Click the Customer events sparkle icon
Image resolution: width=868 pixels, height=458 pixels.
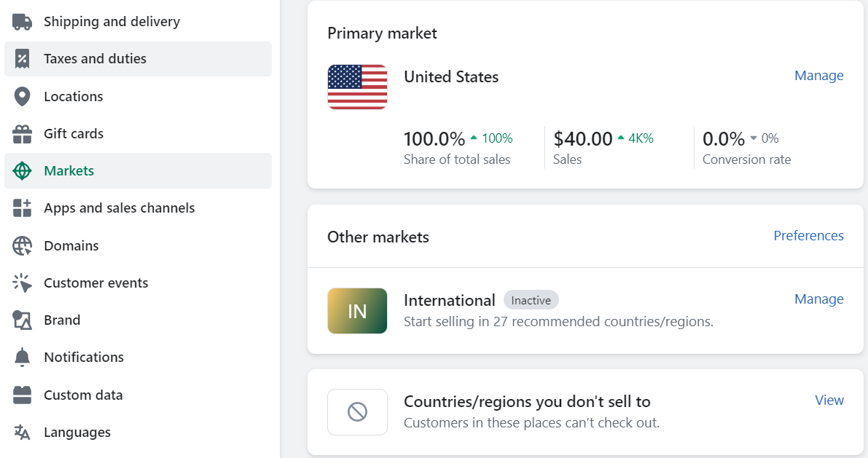coord(23,283)
